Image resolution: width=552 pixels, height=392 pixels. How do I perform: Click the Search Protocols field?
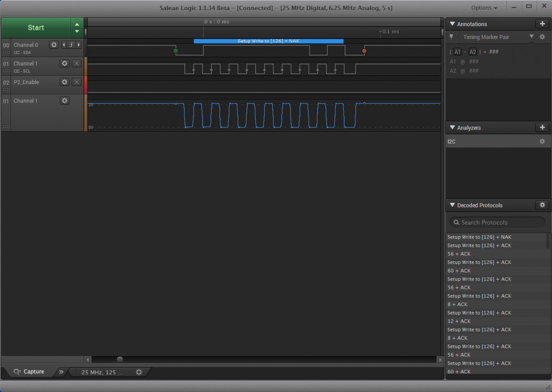497,222
